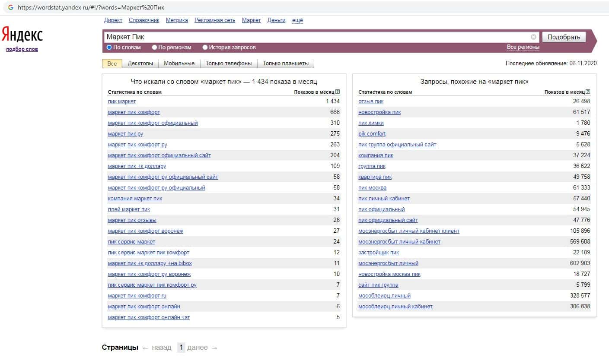Click the Google favicon in address bar
Viewport: 609px width, 364px height.
11,7
